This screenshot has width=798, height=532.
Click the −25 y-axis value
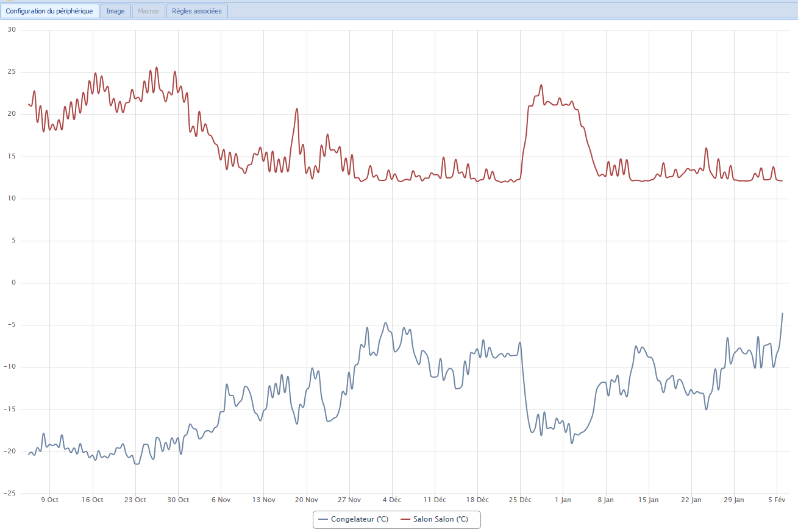(10, 494)
